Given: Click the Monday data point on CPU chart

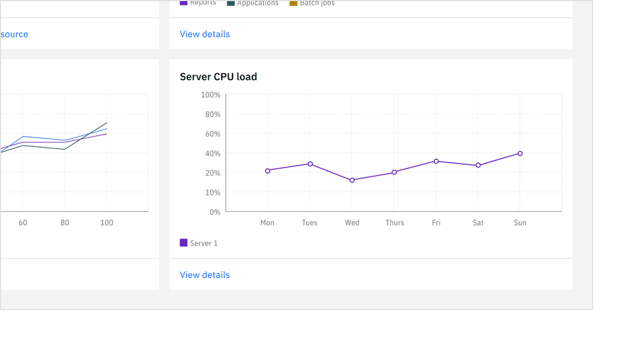Looking at the screenshot, I should click(x=268, y=171).
